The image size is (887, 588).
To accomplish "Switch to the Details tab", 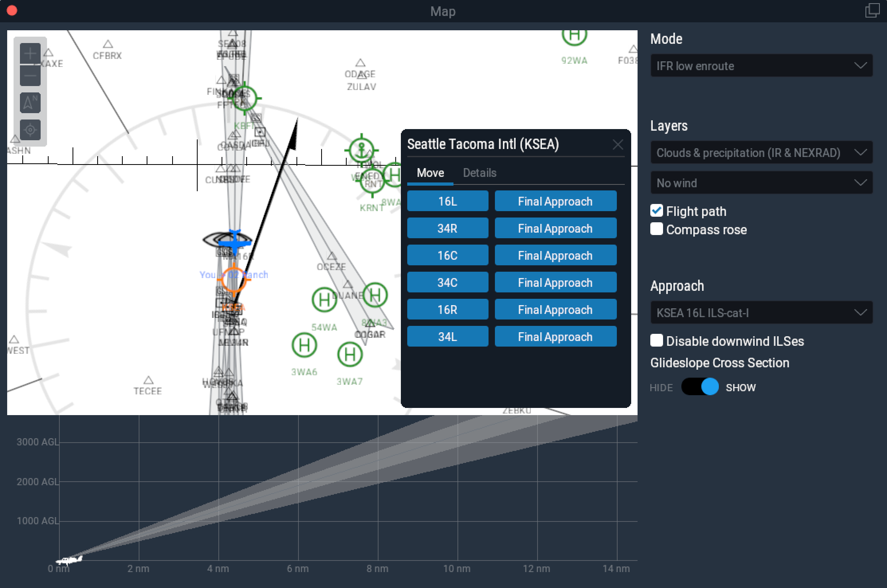I will (x=480, y=173).
